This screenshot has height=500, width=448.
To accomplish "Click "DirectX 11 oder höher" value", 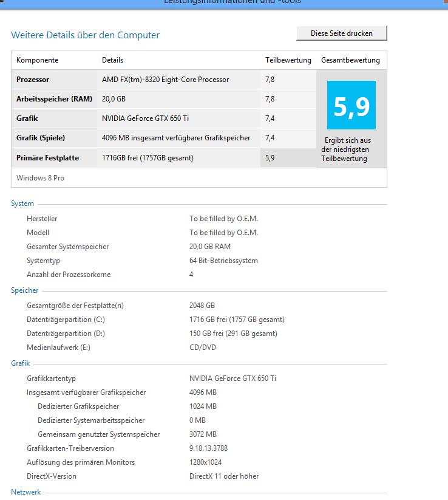I will (224, 476).
